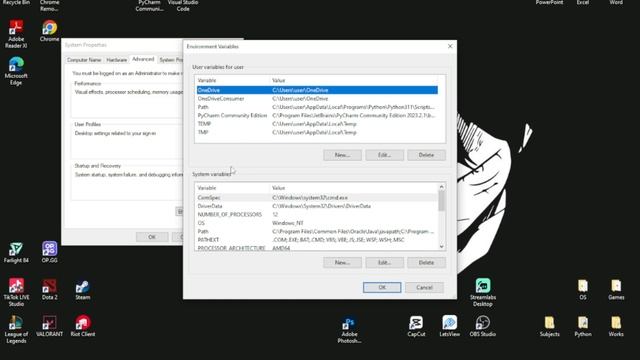This screenshot has width=640, height=360.
Task: Click system variables scrollbar up arrow
Action: [441, 187]
